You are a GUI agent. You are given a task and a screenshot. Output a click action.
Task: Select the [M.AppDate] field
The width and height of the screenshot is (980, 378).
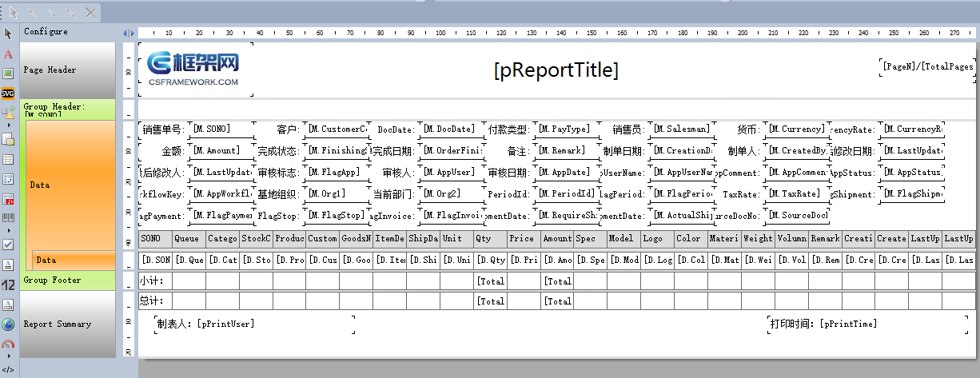tap(568, 172)
